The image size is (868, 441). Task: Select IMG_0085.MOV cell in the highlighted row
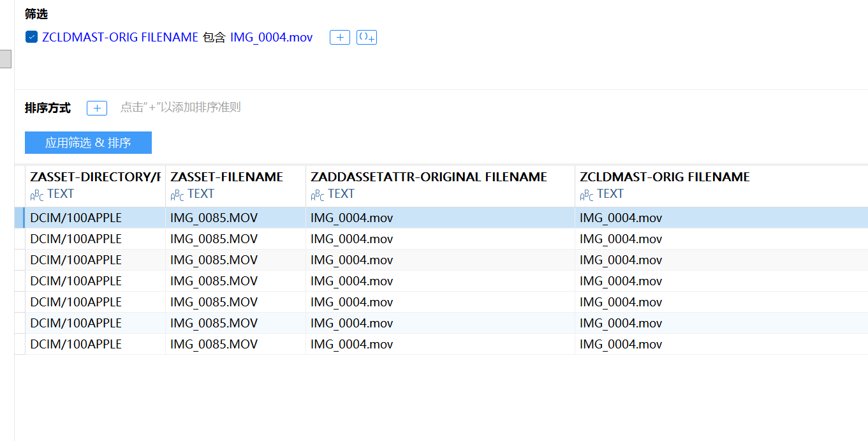[x=235, y=218]
